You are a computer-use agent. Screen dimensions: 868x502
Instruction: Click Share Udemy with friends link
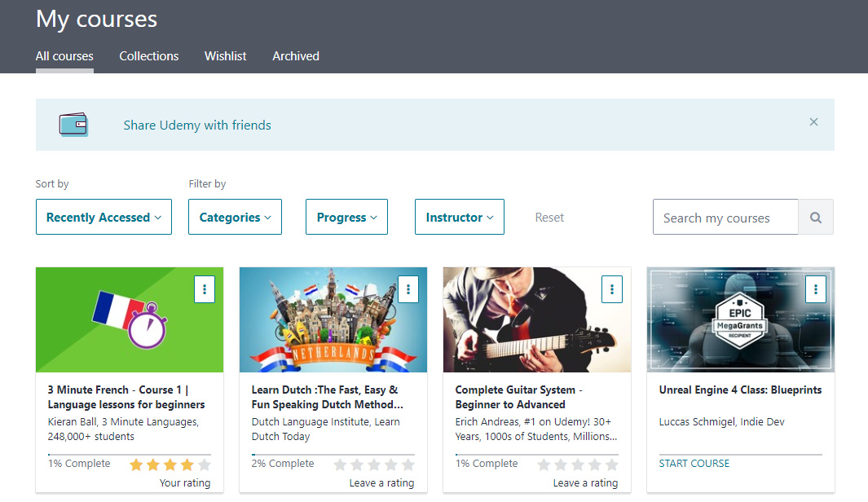(197, 125)
